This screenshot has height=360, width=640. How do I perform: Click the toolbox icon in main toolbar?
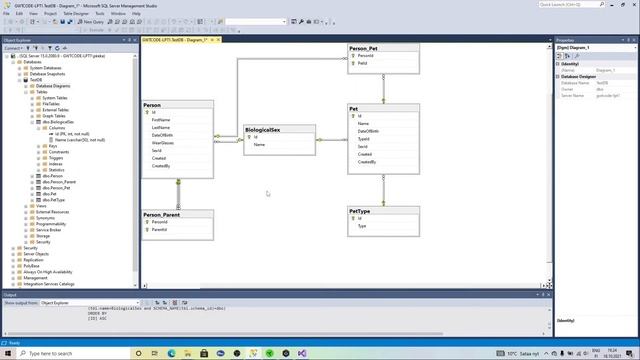point(309,22)
